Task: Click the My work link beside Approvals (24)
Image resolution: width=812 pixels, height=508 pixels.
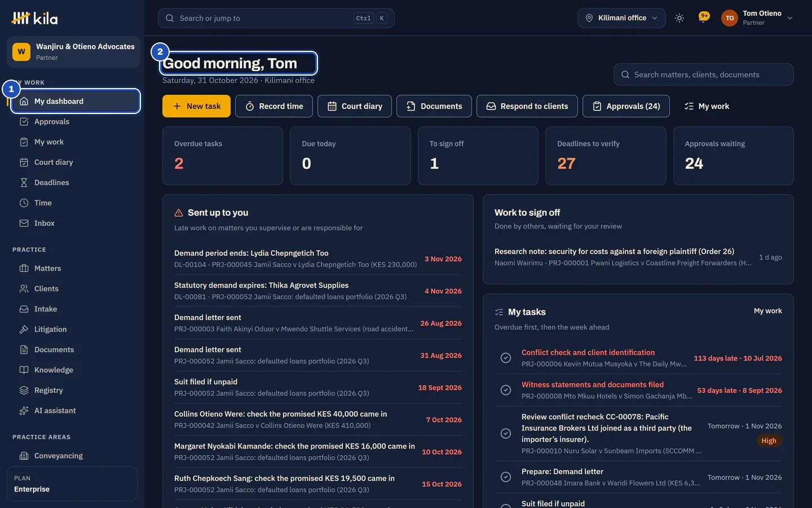Action: (707, 106)
